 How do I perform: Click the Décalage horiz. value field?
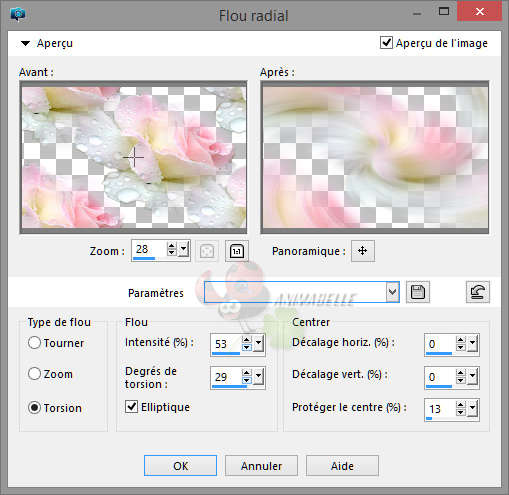pyautogui.click(x=439, y=344)
